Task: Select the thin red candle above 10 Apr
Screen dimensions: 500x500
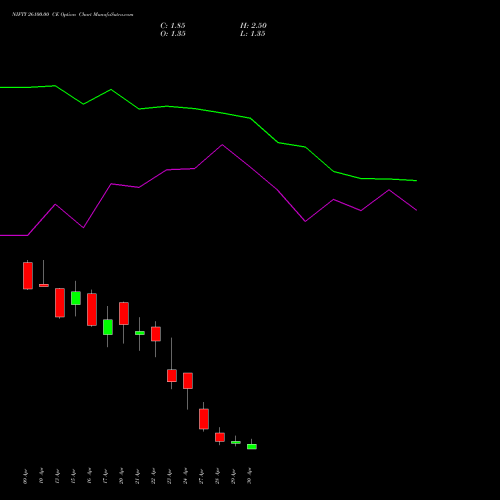Action: [44, 285]
